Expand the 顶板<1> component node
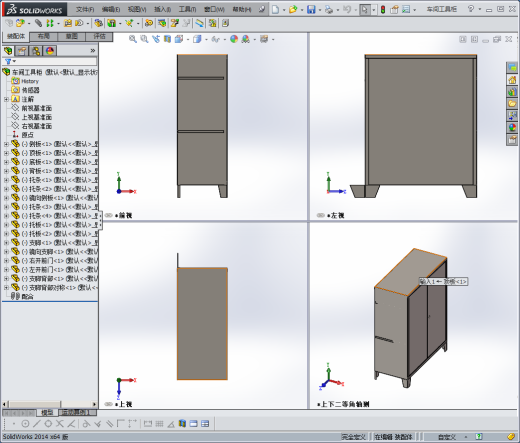The width and height of the screenshot is (520, 443). coord(6,153)
